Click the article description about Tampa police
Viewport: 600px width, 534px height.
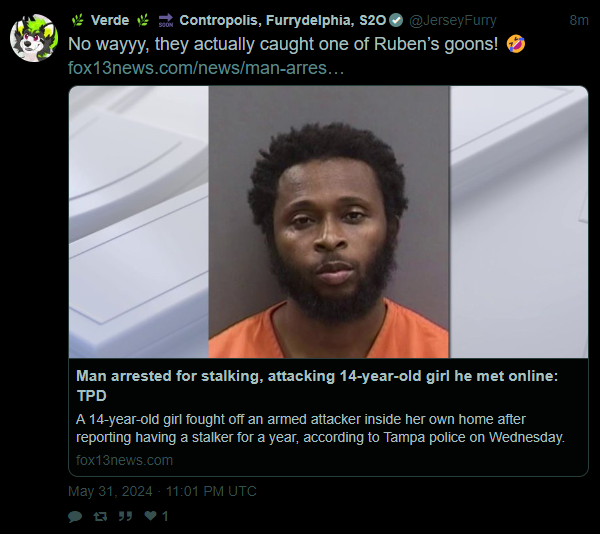click(x=320, y=428)
